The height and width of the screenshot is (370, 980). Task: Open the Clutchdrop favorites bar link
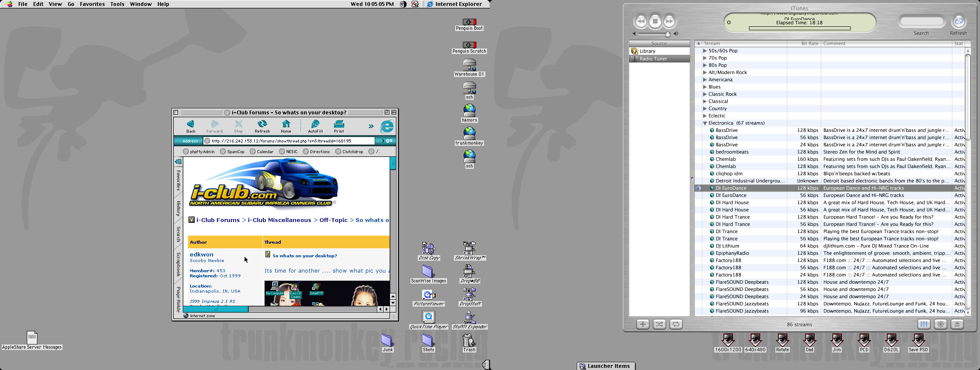349,151
